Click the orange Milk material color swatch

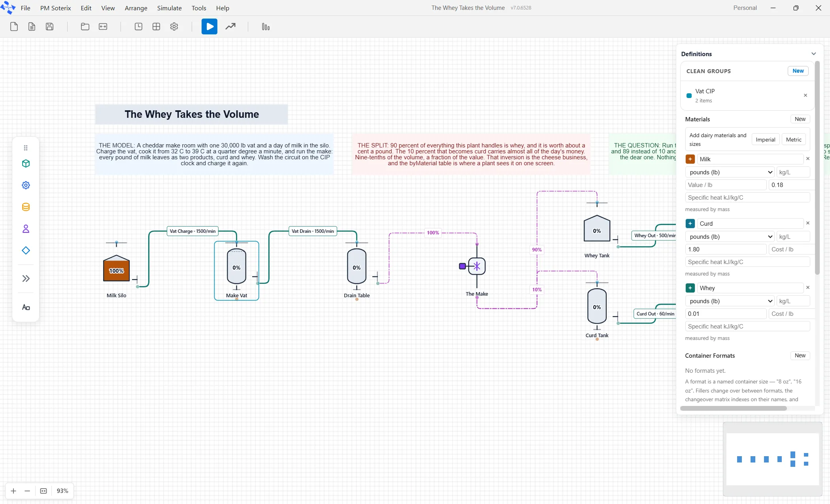[690, 159]
